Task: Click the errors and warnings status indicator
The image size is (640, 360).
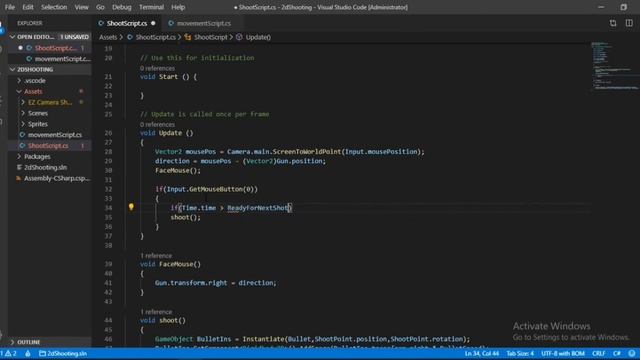Action: tap(9, 353)
